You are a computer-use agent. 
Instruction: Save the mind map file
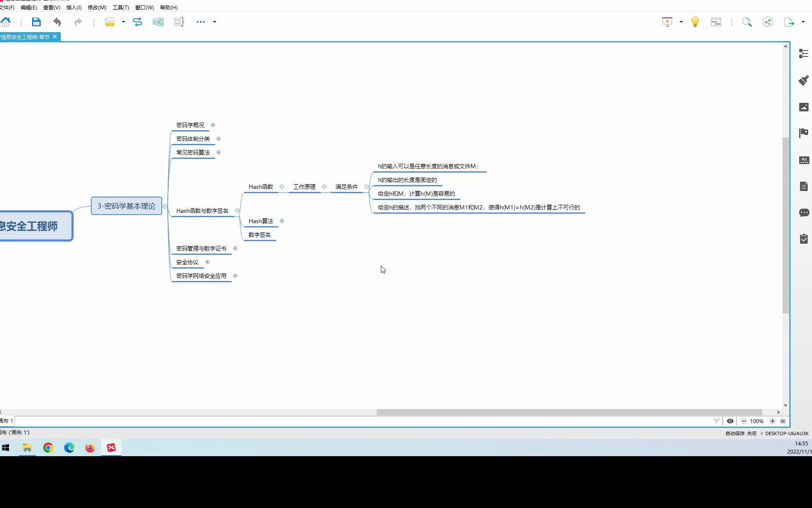point(36,22)
